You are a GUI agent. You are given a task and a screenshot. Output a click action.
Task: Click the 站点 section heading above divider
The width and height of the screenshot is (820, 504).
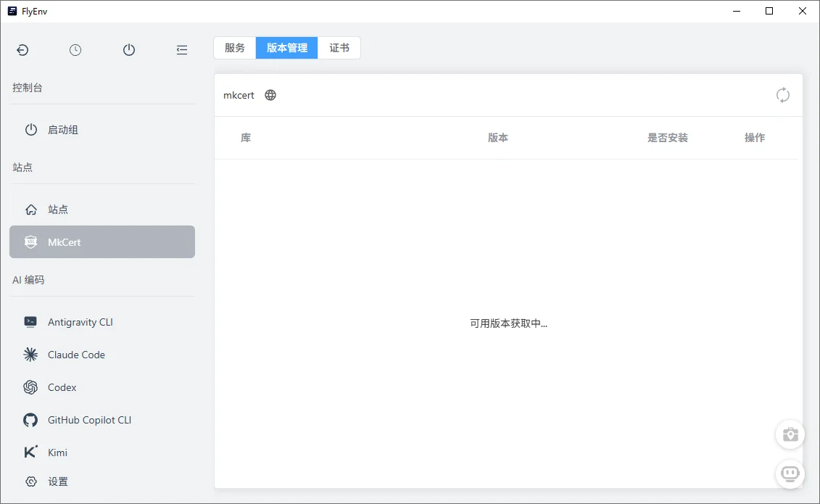(22, 168)
